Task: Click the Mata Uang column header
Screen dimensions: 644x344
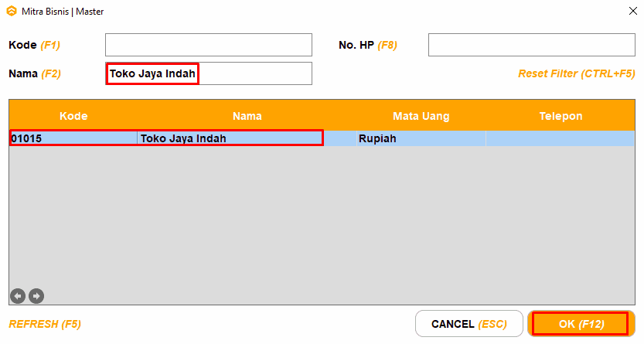Action: (421, 116)
